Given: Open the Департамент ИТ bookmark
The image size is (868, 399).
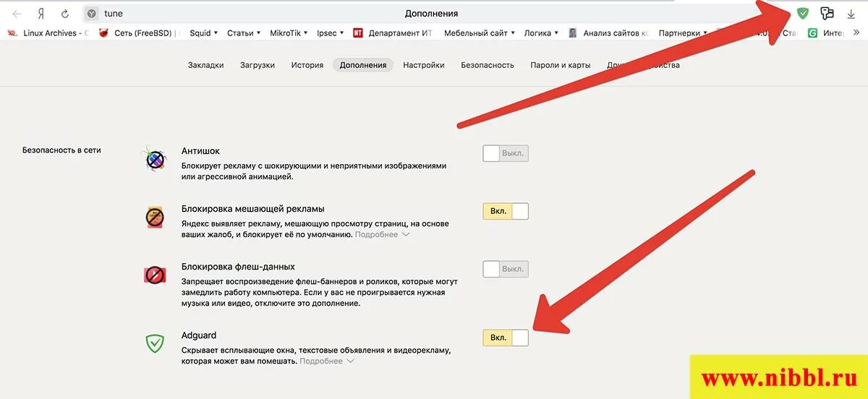Looking at the screenshot, I should pos(393,33).
